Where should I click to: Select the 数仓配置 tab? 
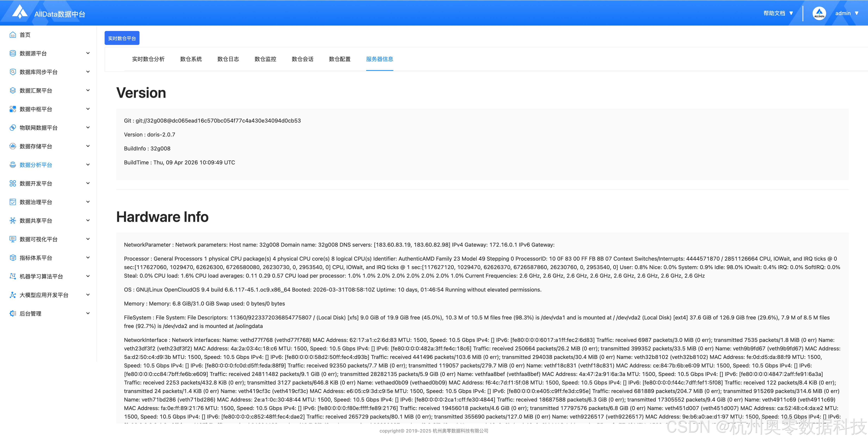[340, 59]
